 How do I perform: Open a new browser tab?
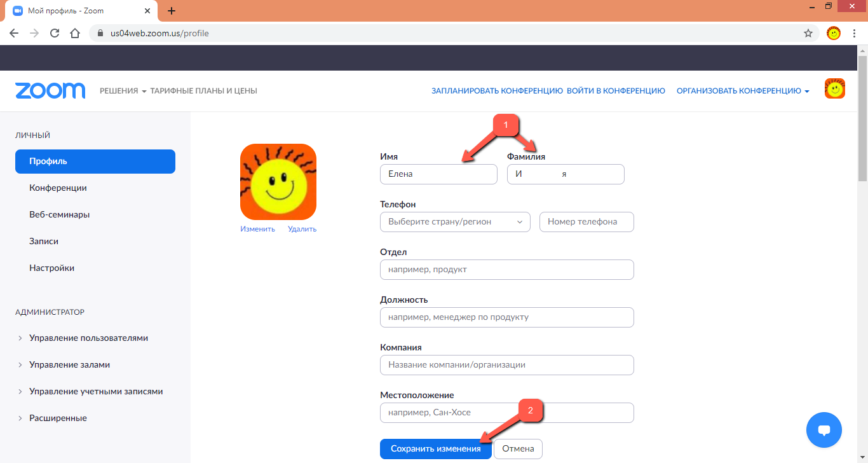pos(171,11)
